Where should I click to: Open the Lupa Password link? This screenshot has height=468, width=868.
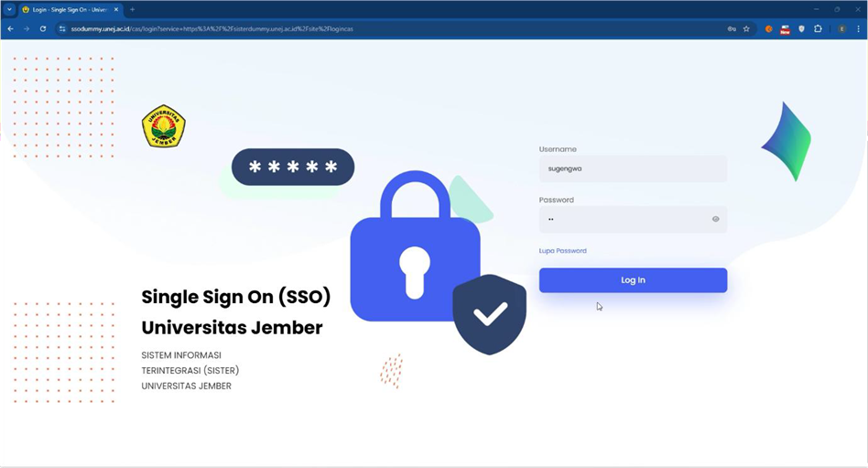pos(562,251)
